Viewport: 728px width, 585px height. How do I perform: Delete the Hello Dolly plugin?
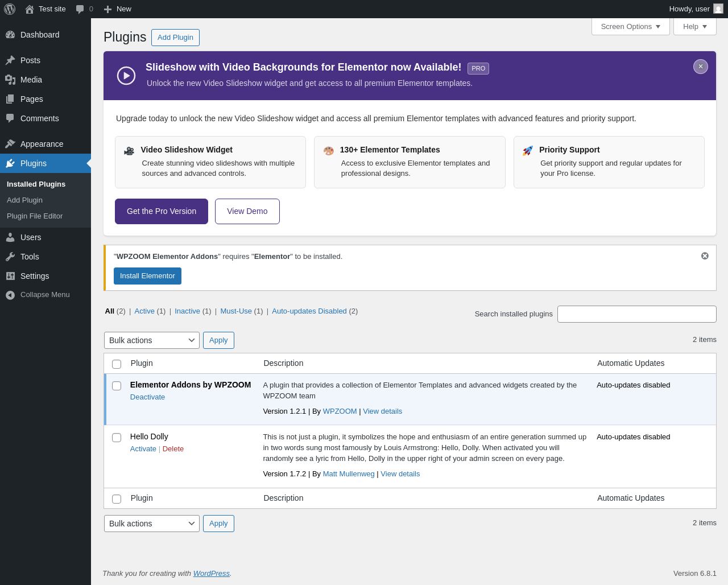[x=173, y=449]
